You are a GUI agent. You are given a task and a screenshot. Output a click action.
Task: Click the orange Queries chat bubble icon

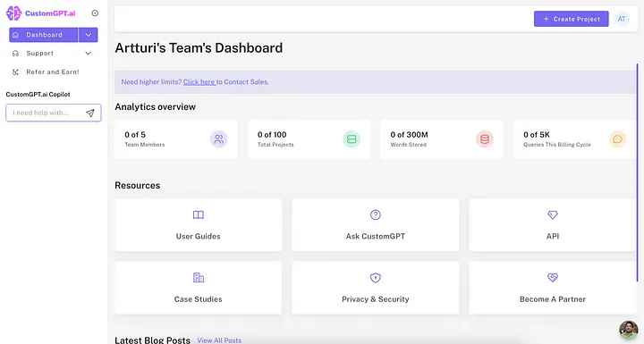point(617,139)
